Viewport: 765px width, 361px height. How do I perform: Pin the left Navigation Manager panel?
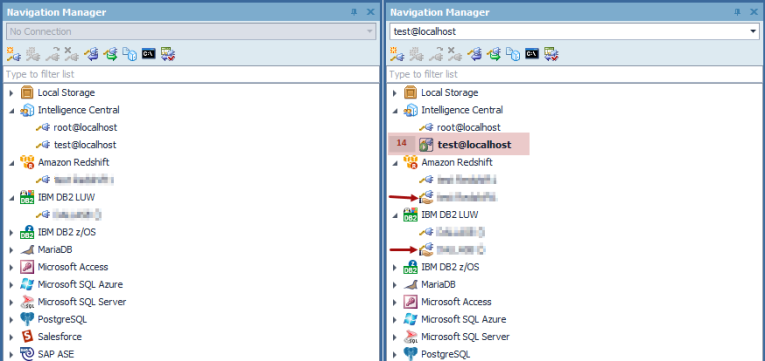(x=354, y=12)
